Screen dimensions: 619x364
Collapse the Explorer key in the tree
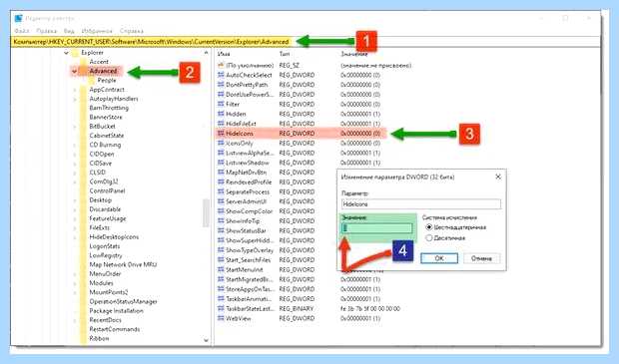coord(66,53)
